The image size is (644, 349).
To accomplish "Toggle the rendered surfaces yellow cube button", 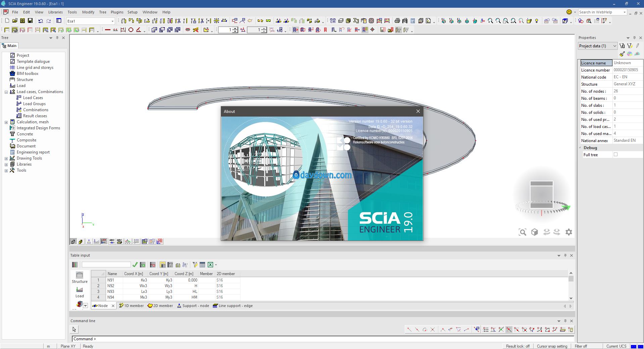I will 81,241.
